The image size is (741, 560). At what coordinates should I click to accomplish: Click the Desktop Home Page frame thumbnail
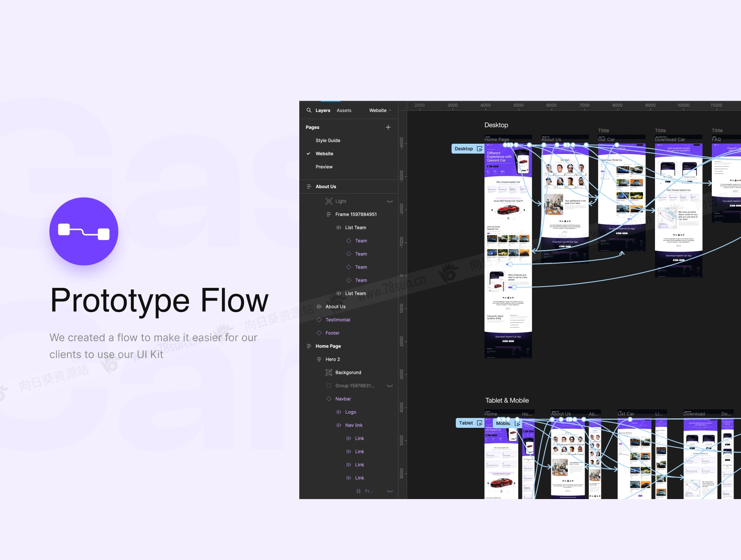click(x=508, y=250)
